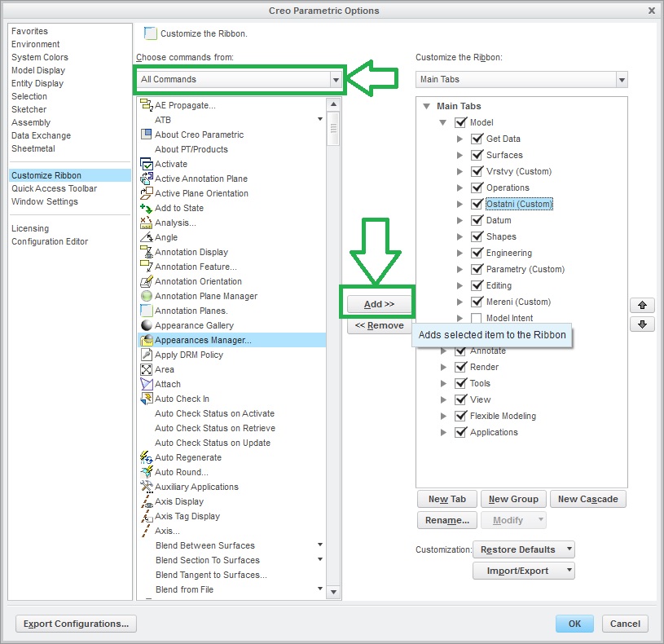Click the Add to State icon
The height and width of the screenshot is (644, 664).
point(146,208)
